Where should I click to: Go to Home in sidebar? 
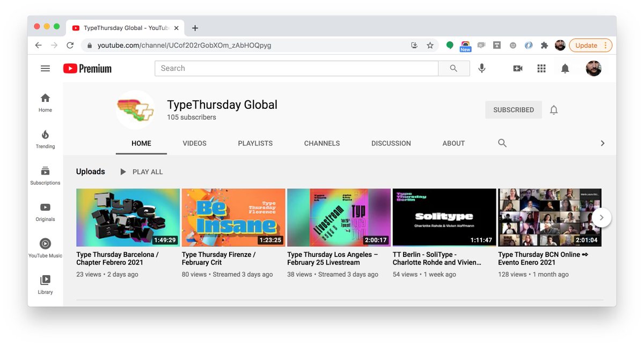(45, 102)
